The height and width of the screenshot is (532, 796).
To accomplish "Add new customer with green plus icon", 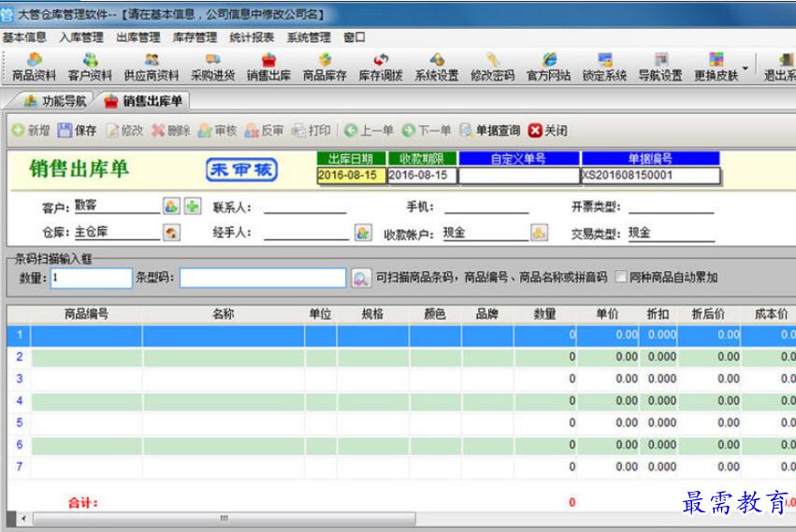I will (x=193, y=206).
